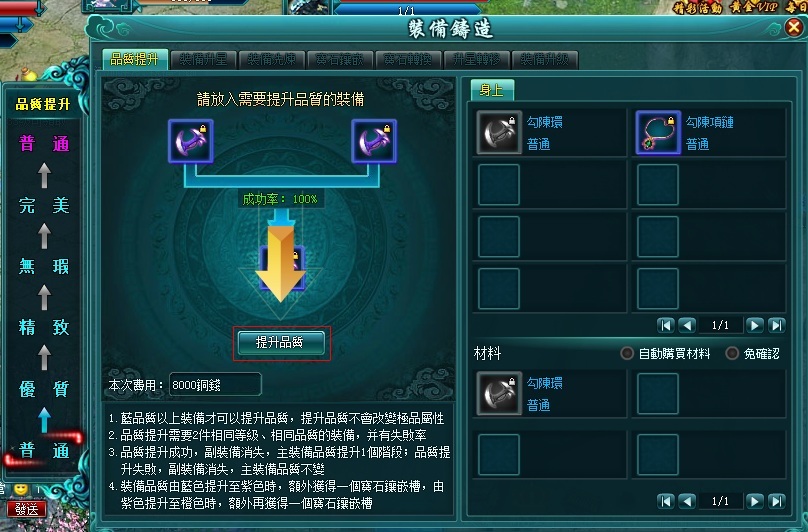Viewport: 808px width, 532px height.
Task: Select the 勾陳項鏈 necklace icon
Action: [658, 132]
